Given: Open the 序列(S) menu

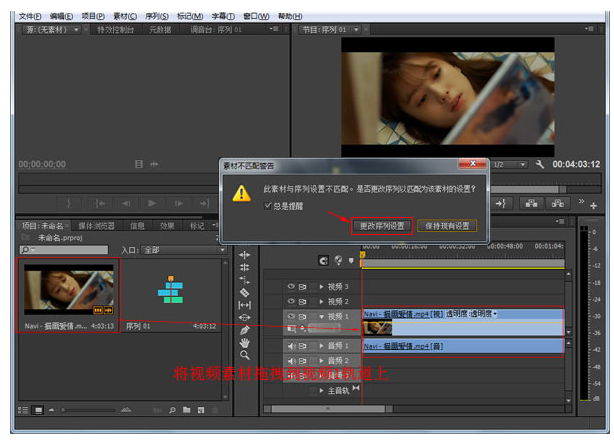Looking at the screenshot, I should 155,16.
